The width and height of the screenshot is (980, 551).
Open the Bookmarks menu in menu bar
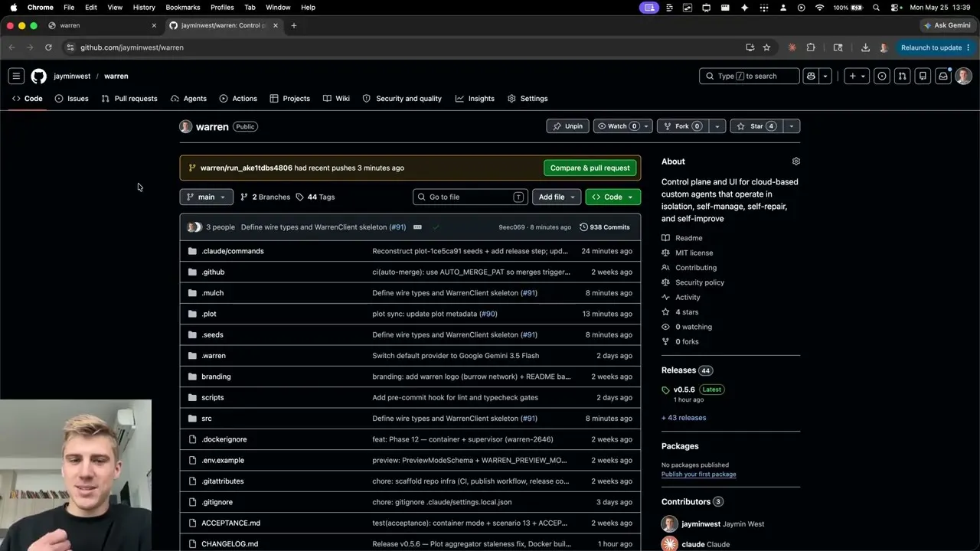(x=182, y=8)
